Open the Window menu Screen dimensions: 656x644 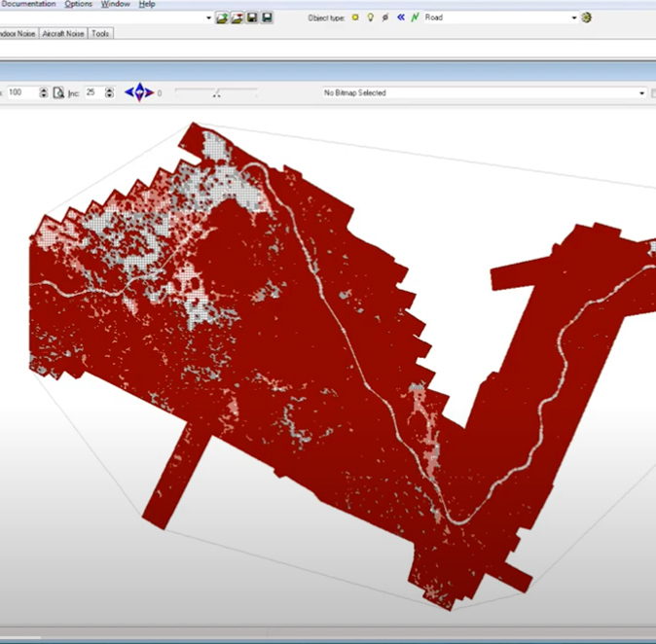[116, 4]
